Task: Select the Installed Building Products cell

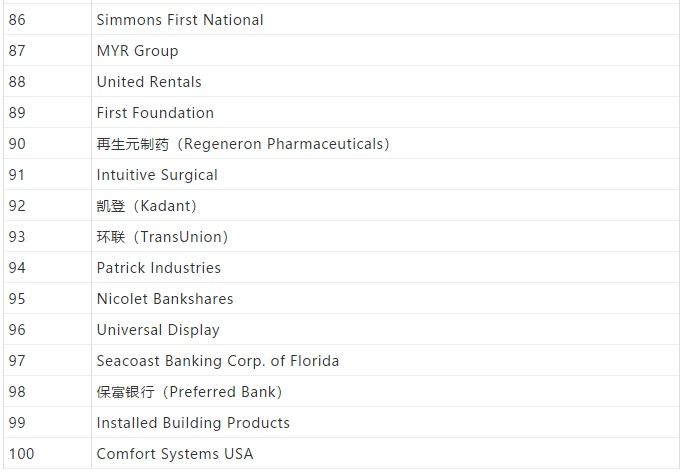Action: coord(193,423)
